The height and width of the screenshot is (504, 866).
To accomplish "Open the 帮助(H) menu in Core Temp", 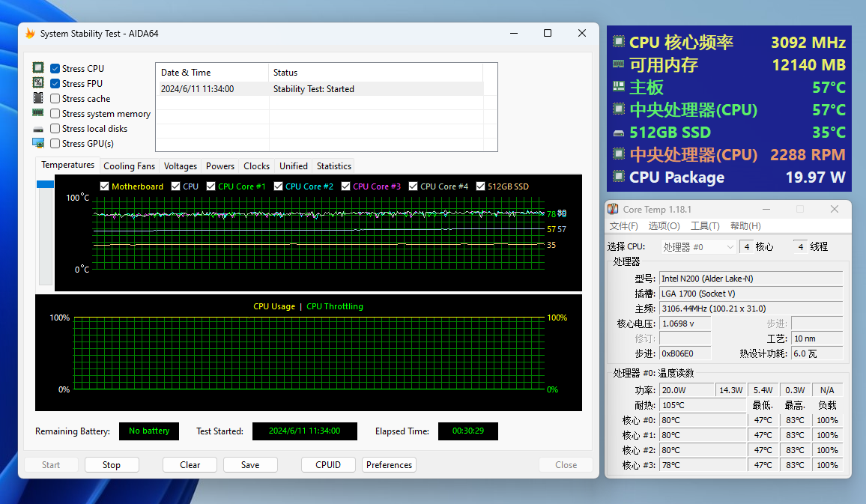I will click(x=745, y=225).
